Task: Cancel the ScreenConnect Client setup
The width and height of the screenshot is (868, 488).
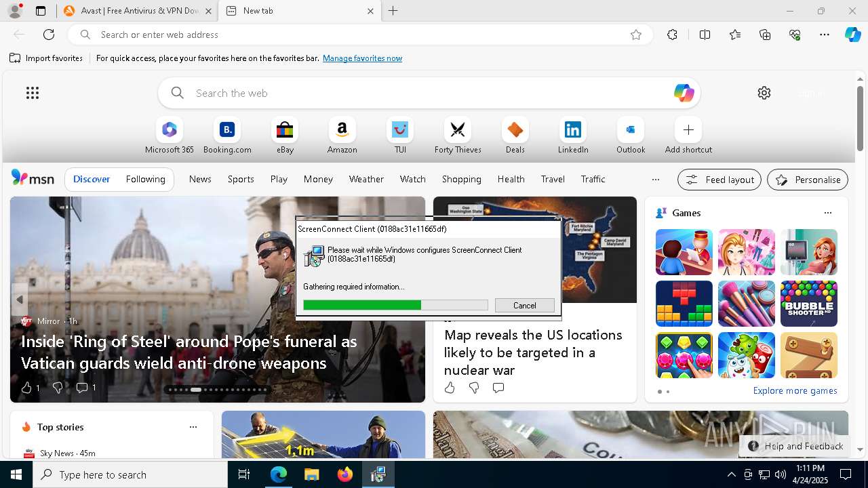Action: [525, 305]
